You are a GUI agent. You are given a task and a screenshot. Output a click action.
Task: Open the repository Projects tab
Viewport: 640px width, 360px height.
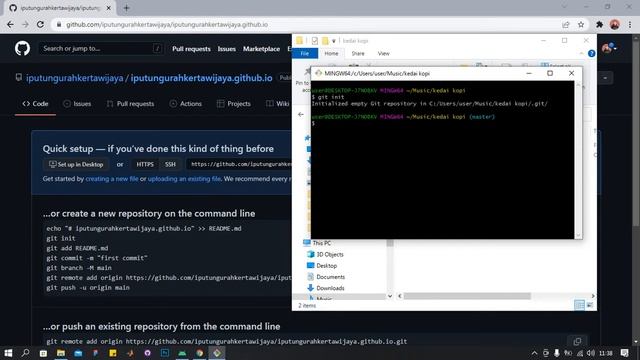234,104
